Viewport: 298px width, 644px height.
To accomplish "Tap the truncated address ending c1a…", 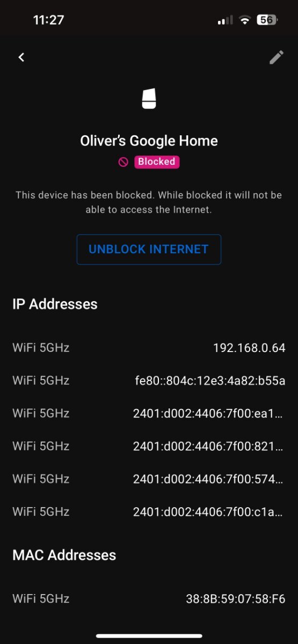I will 208,511.
